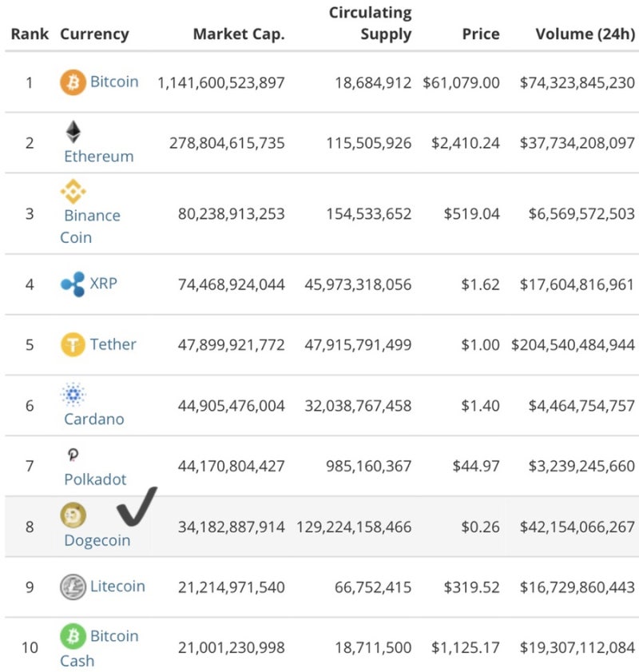Click Binance Coin supply 154,533,652
Viewport: 639px width, 672px height.
[x=369, y=214]
